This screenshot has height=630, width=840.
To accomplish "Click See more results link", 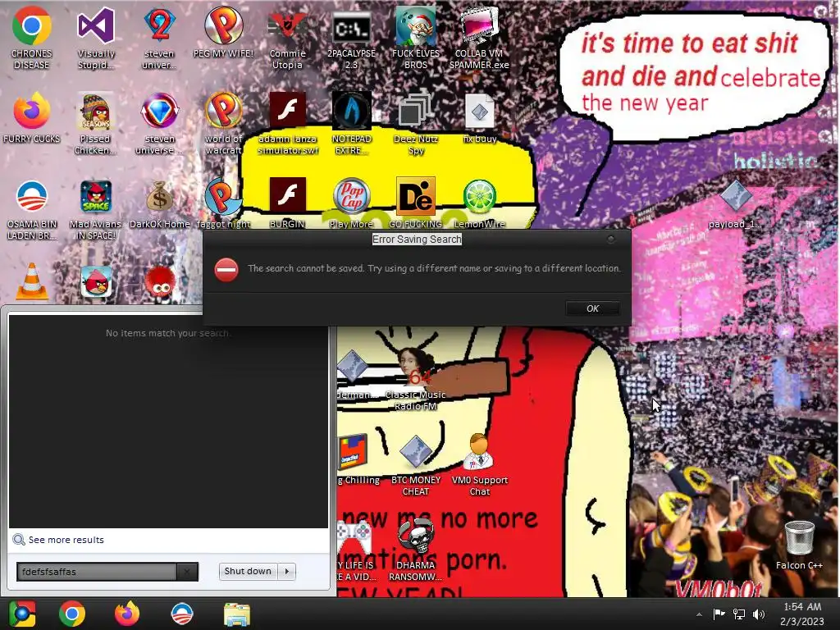I will [66, 540].
